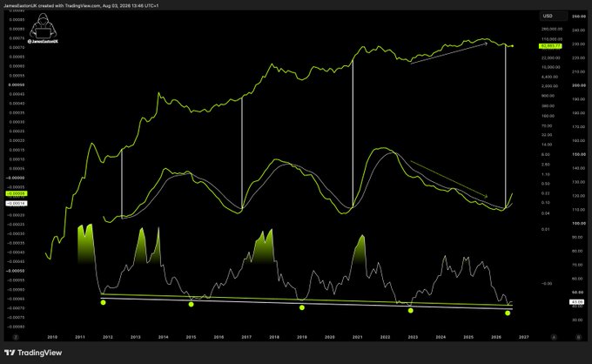Toggle the 'A' auto-scale button below the right price axis
This screenshot has width=592, height=364.
click(554, 337)
